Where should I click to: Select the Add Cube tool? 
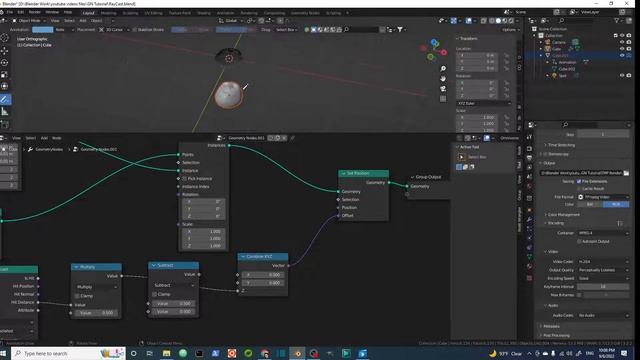pos(4,124)
